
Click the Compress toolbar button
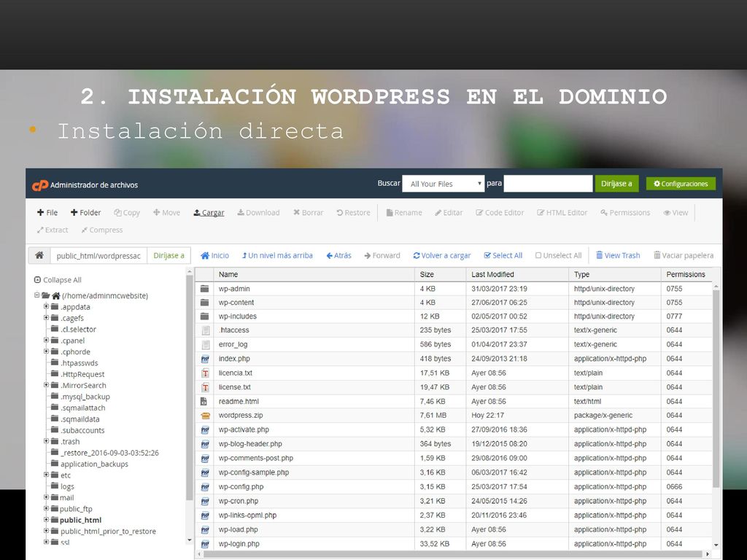(x=102, y=230)
